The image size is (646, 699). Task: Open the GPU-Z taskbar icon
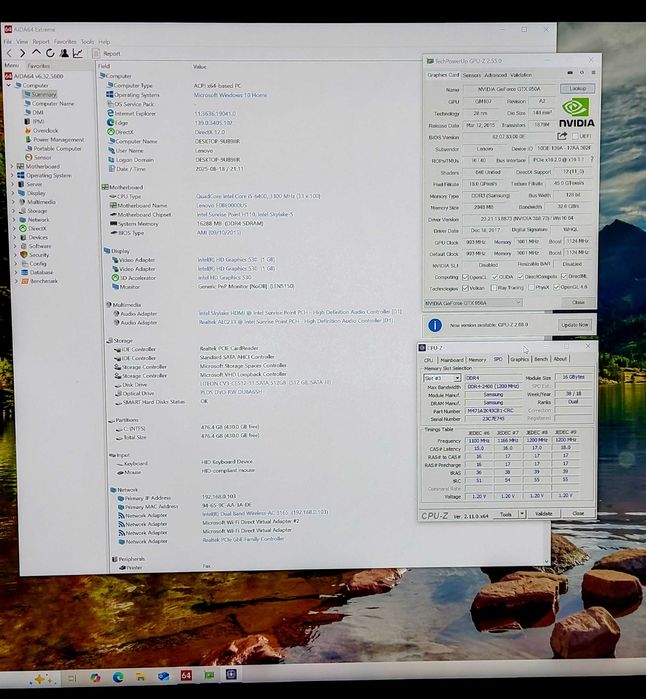209,675
